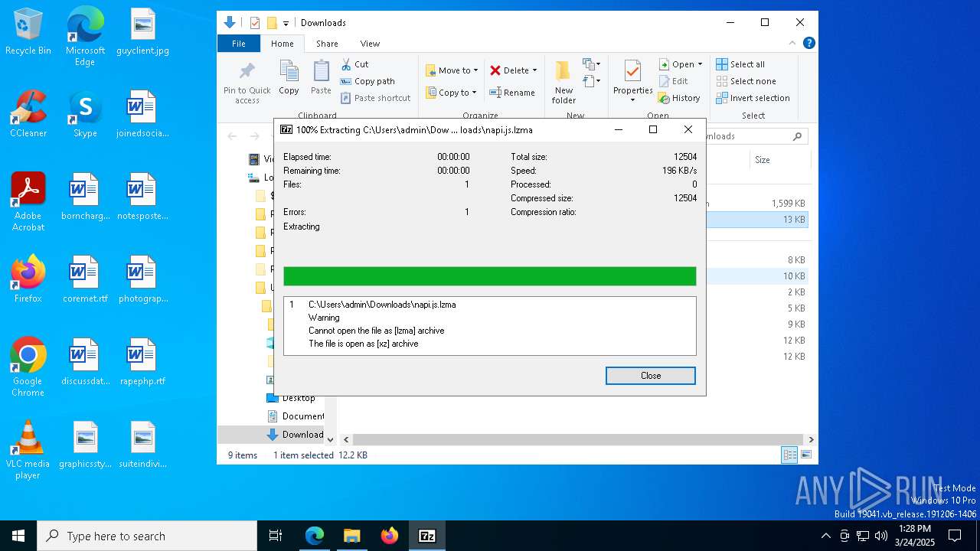Screen dimensions: 980x551
Task: Select discussdat... document on desktop
Action: (85, 362)
